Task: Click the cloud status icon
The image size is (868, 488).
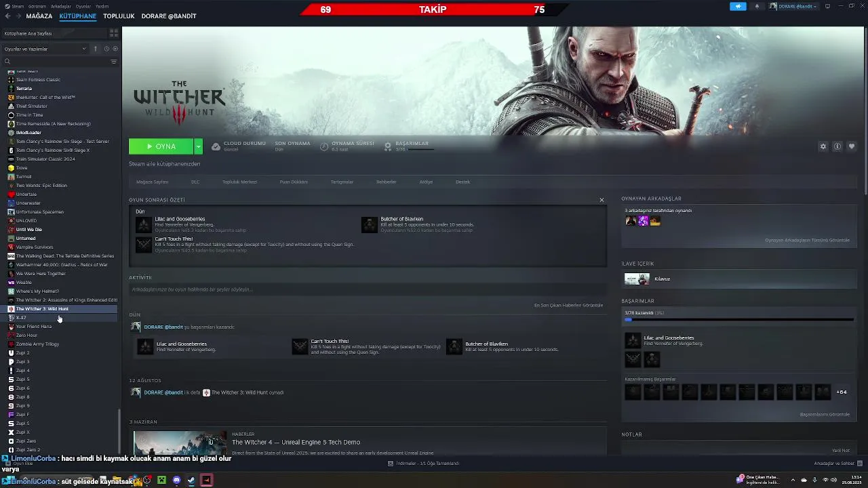Action: pyautogui.click(x=216, y=146)
